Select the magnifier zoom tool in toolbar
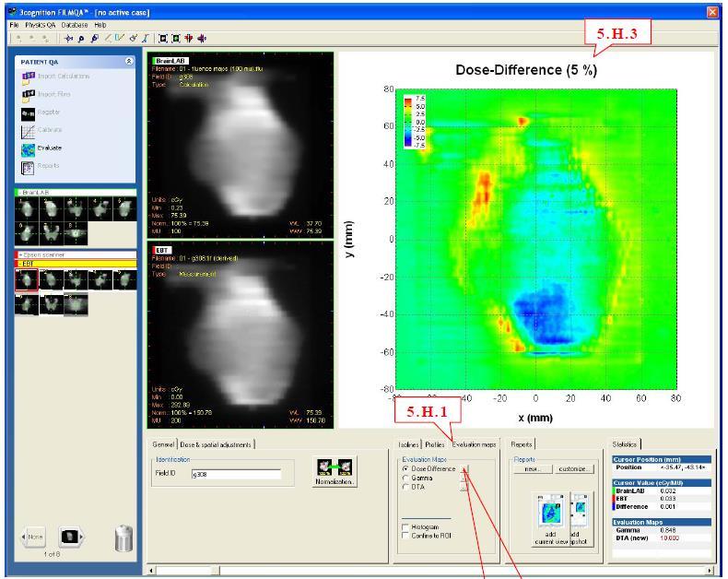Image resolution: width=728 pixels, height=579 pixels. tap(81, 39)
